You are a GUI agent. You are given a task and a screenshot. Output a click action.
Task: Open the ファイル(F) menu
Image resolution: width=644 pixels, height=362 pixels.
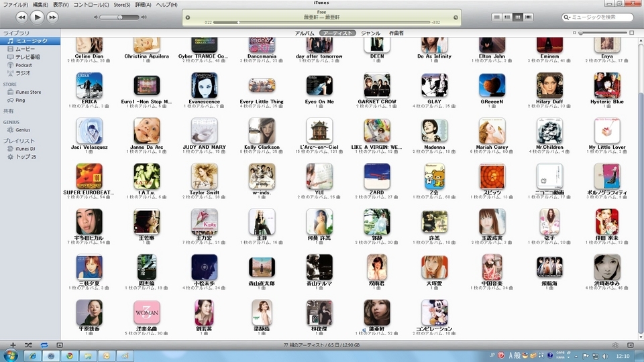pyautogui.click(x=15, y=5)
